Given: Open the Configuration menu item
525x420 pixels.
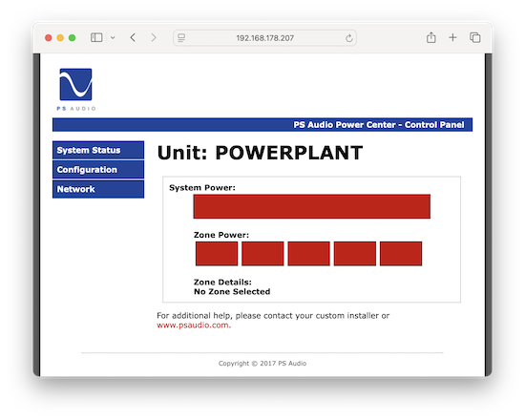Looking at the screenshot, I should pyautogui.click(x=98, y=170).
